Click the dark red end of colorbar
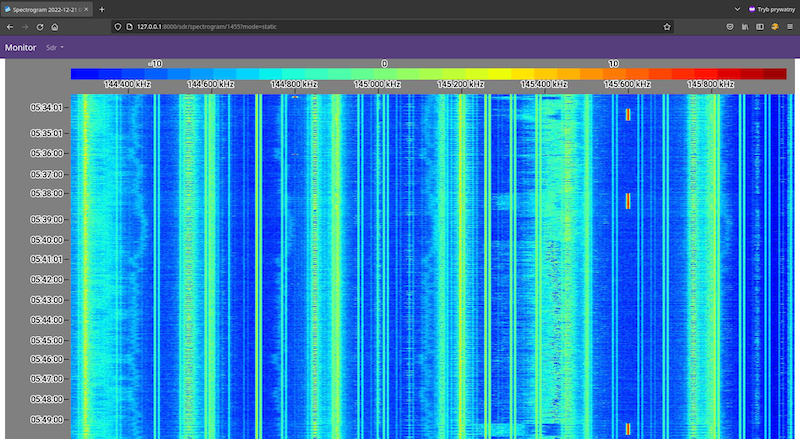The height and width of the screenshot is (439, 800). (x=775, y=74)
